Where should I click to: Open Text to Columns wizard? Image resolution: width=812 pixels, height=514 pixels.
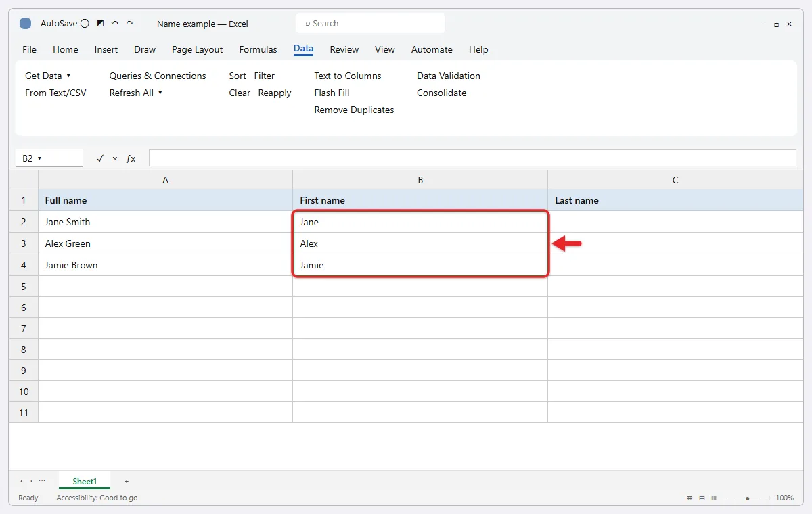pyautogui.click(x=348, y=76)
